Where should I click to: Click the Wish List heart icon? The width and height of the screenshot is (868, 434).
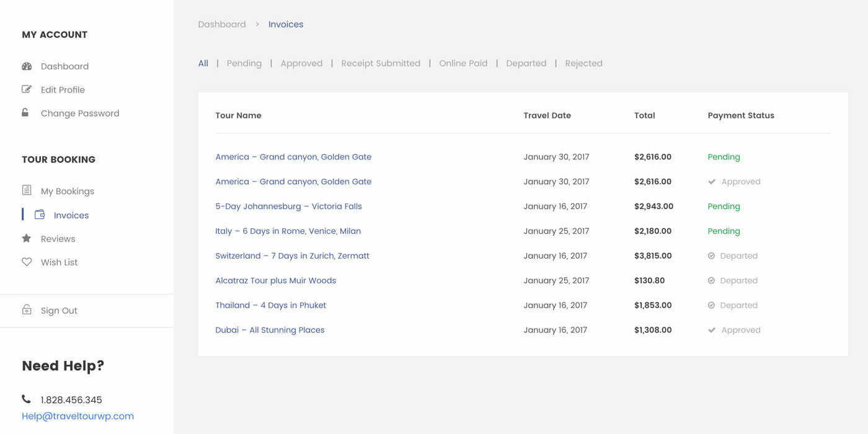click(x=27, y=262)
